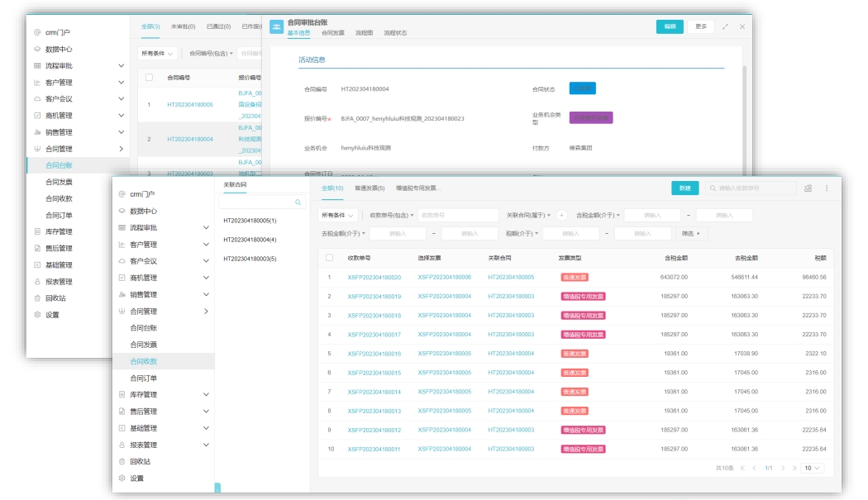Open the 所有条件 dropdown in the front window

[x=336, y=216]
